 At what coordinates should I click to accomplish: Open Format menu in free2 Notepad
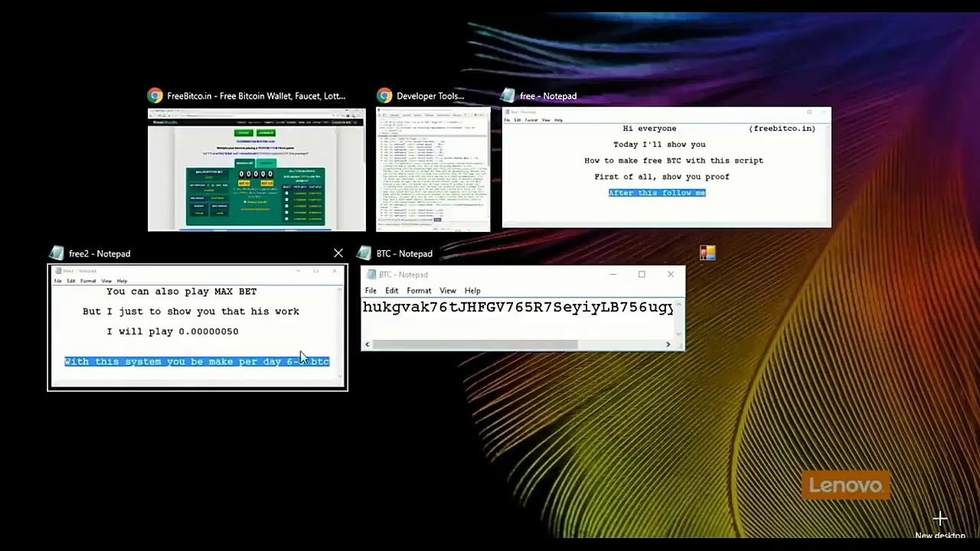pyautogui.click(x=88, y=281)
